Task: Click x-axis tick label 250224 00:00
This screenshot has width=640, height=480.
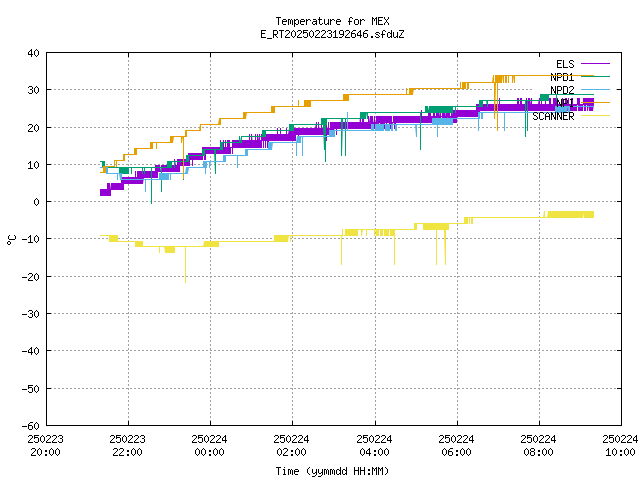Action: click(209, 446)
